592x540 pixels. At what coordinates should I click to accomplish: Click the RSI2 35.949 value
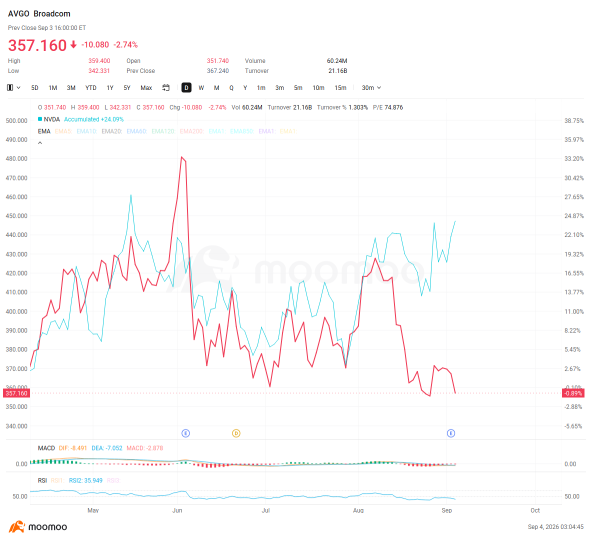tap(85, 481)
